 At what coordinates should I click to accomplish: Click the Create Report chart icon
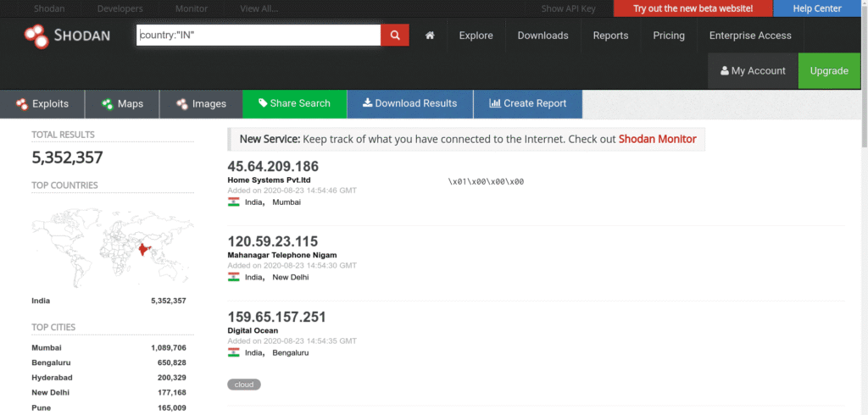[x=495, y=103]
